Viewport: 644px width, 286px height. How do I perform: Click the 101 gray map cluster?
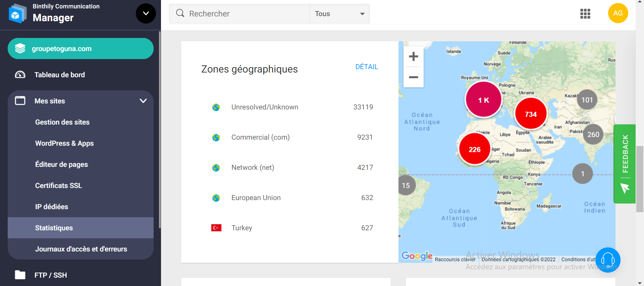(x=587, y=100)
